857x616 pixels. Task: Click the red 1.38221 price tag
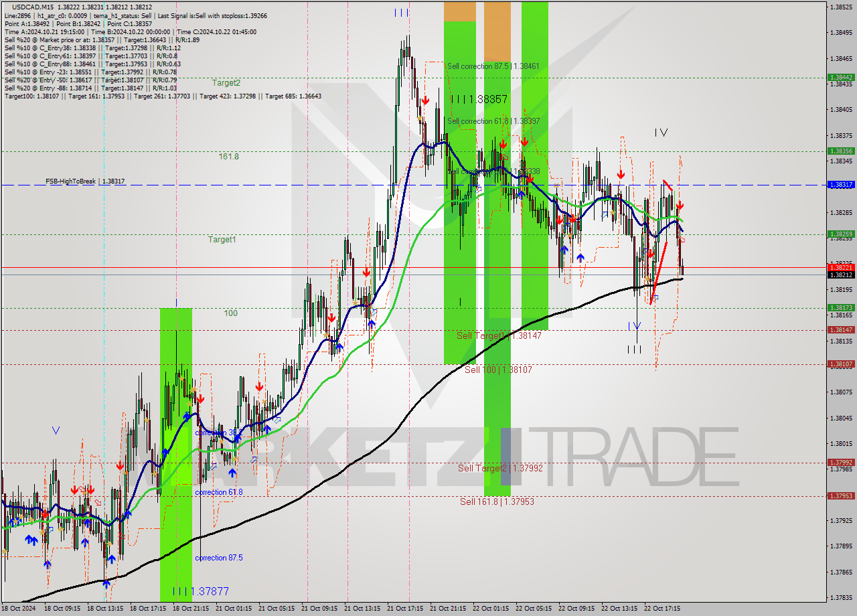pyautogui.click(x=841, y=267)
